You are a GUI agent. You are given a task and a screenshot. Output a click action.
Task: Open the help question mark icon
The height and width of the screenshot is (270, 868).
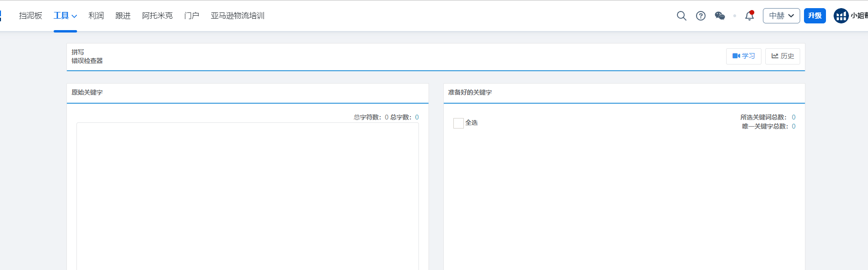point(700,16)
